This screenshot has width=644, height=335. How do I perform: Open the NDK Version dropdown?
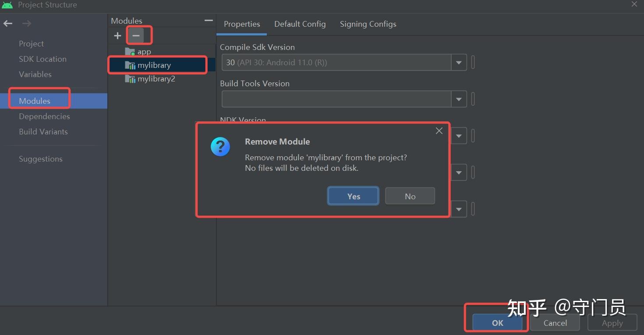tap(459, 136)
